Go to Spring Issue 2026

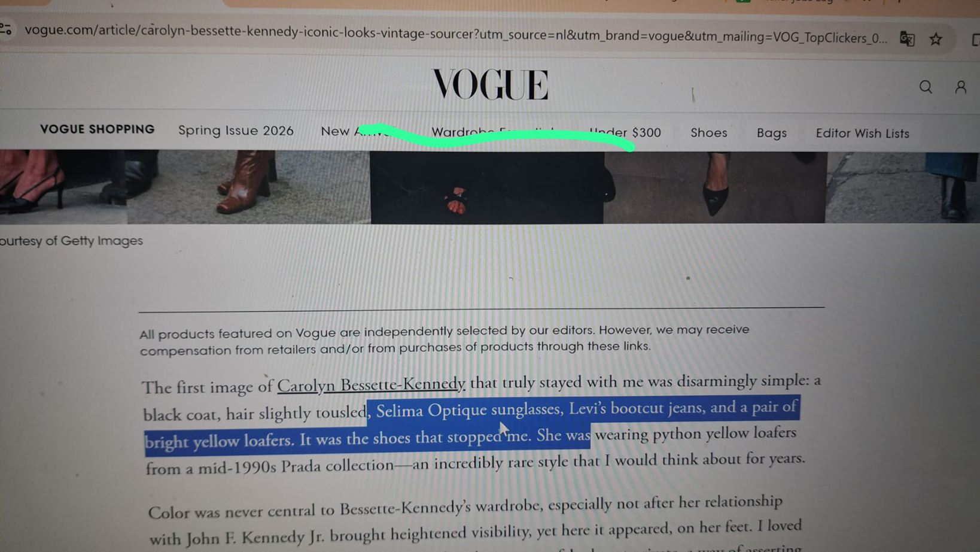[x=236, y=131]
